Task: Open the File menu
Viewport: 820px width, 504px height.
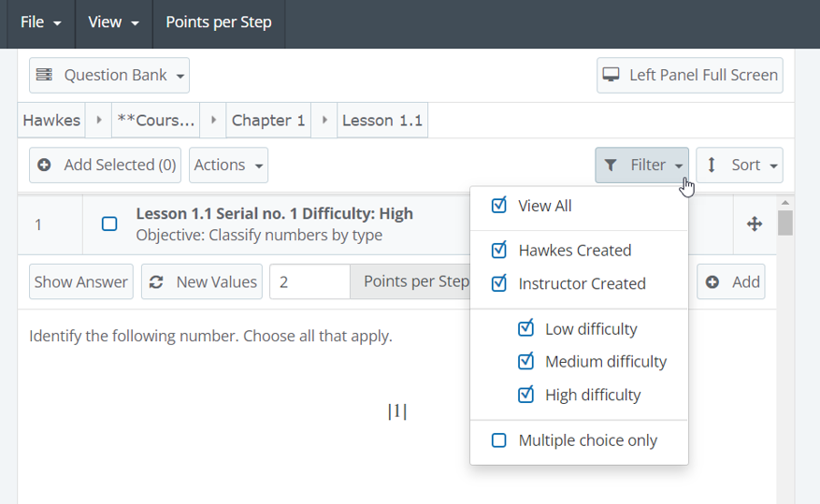Action: click(40, 22)
